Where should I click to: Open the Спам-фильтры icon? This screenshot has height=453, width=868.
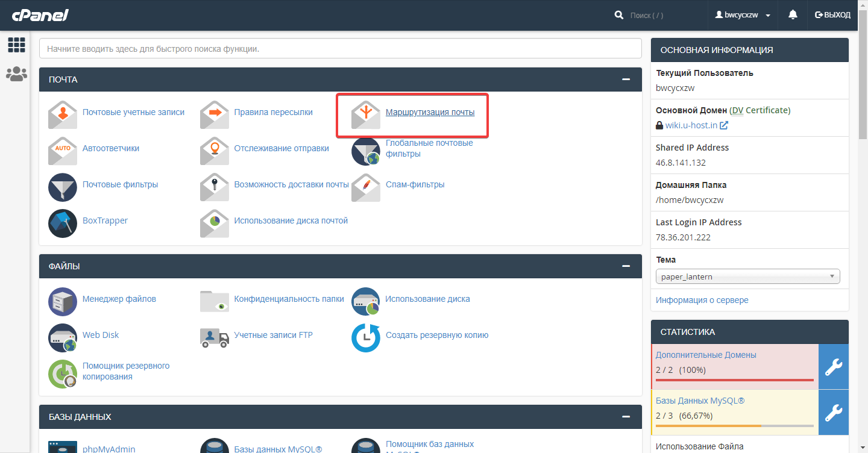click(x=366, y=187)
